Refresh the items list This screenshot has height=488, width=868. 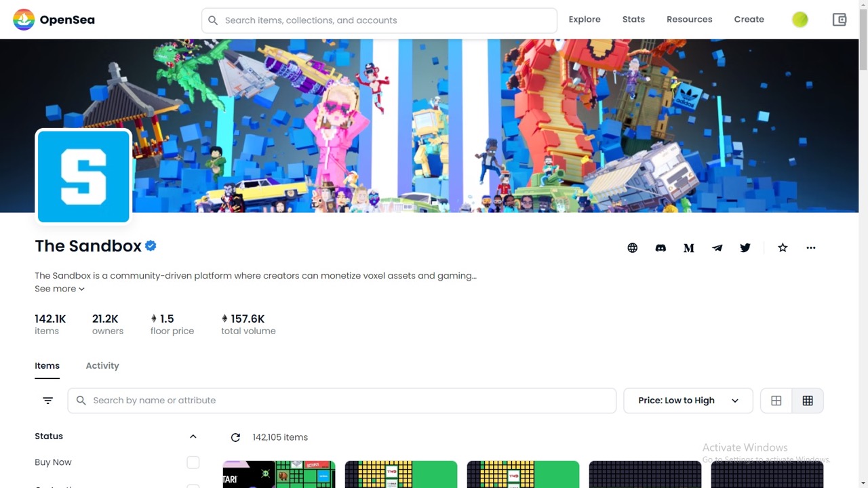tap(235, 438)
